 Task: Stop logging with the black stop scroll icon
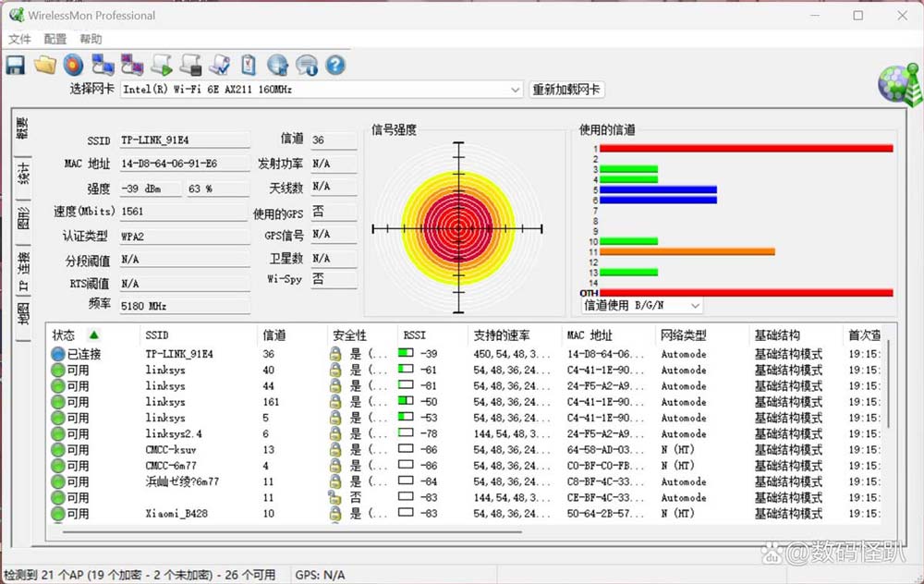pyautogui.click(x=191, y=65)
